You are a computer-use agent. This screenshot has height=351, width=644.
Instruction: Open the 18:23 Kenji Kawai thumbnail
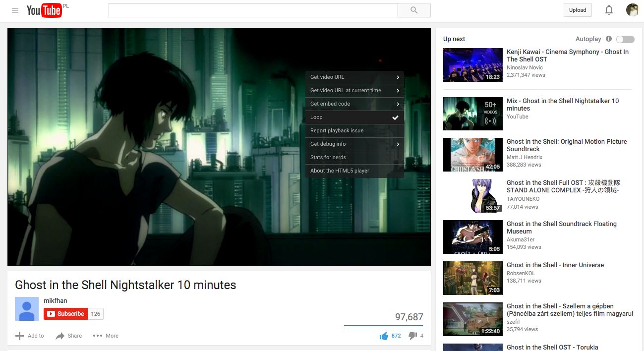click(x=473, y=65)
